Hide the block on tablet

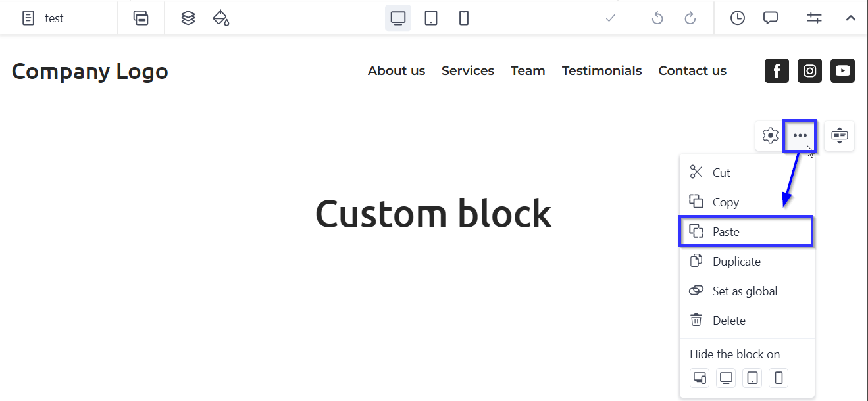tap(752, 378)
